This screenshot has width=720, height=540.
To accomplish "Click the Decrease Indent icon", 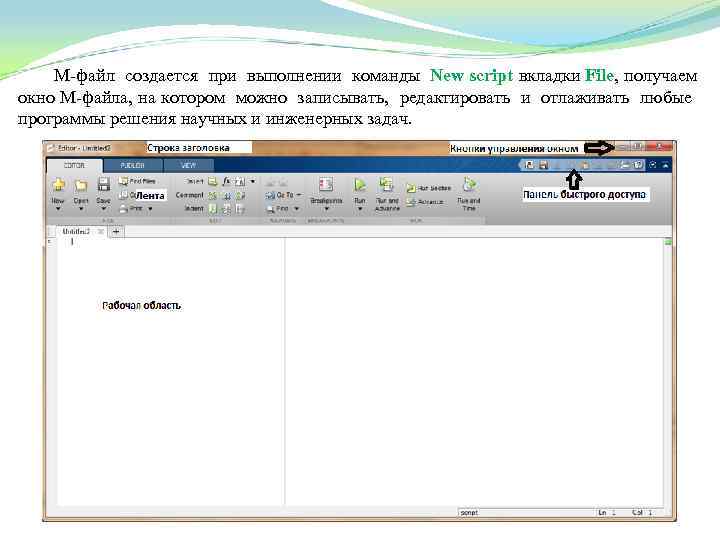I will click(240, 209).
